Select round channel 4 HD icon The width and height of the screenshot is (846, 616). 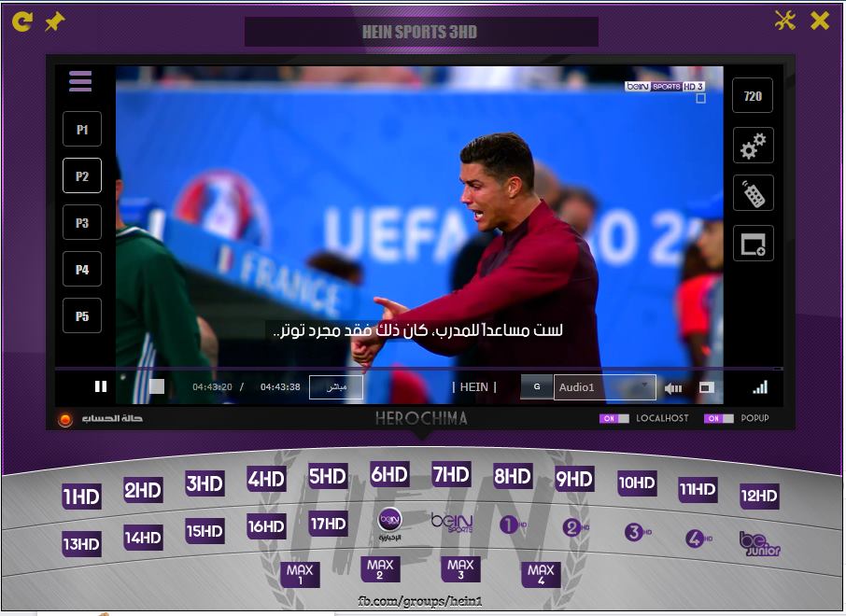[x=698, y=538]
